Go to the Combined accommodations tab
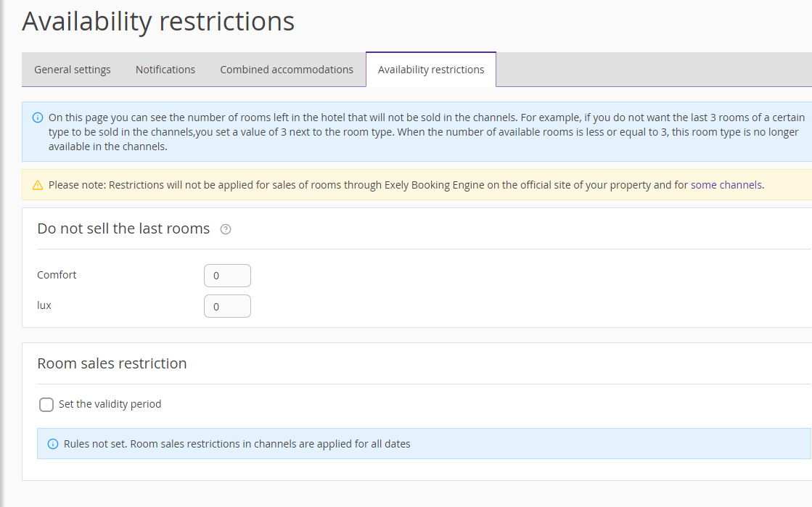 pos(287,70)
